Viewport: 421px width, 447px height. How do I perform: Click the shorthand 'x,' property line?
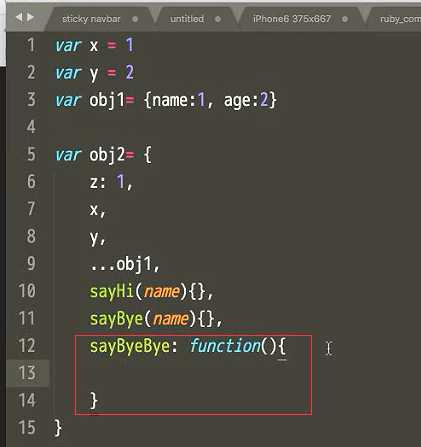98,210
